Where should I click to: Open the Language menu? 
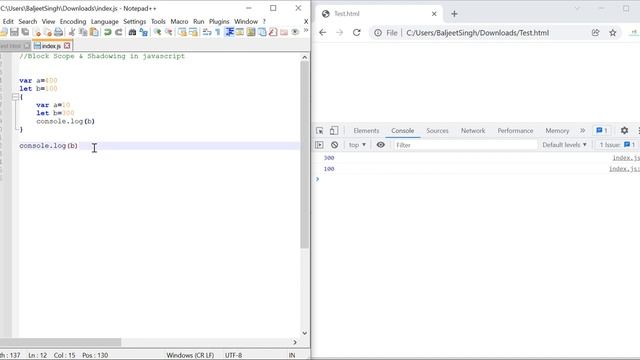pyautogui.click(x=104, y=21)
